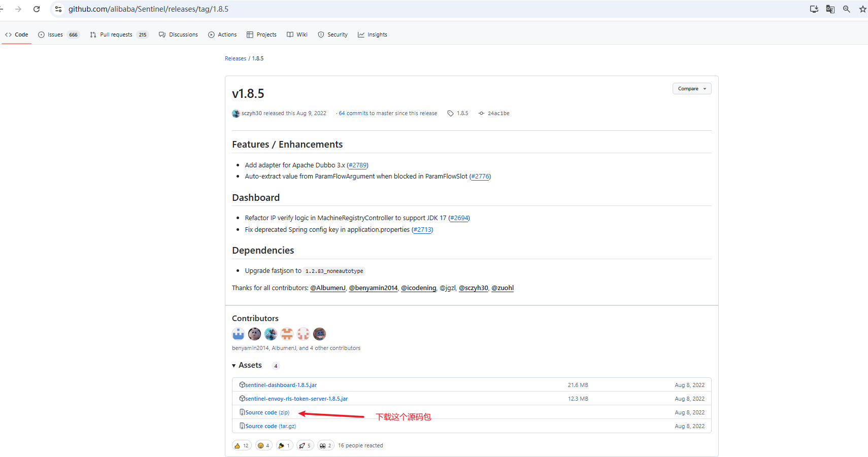Open pull request #2694 link
Image resolution: width=868 pixels, height=457 pixels.
(x=459, y=218)
